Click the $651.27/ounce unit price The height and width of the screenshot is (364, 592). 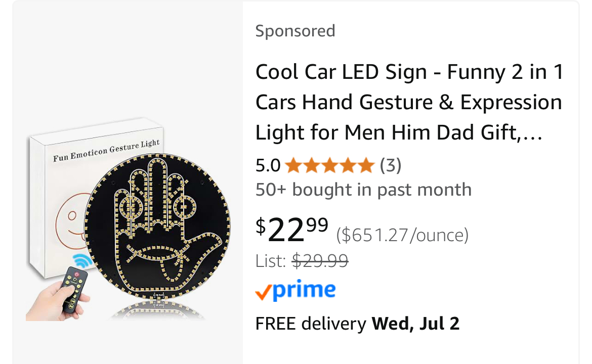tap(402, 235)
